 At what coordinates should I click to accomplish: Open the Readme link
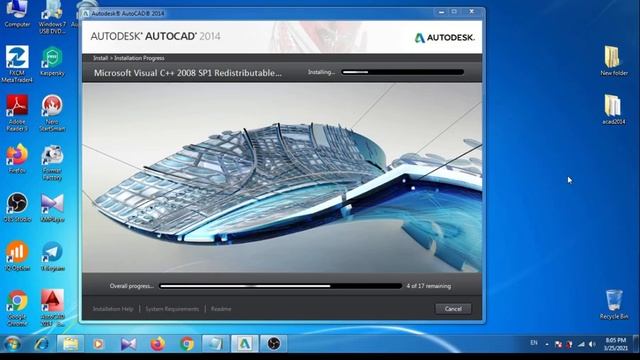(221, 309)
